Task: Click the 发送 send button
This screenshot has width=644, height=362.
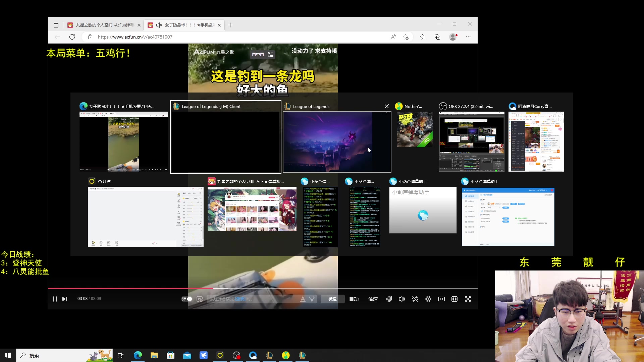Action: [x=332, y=299]
